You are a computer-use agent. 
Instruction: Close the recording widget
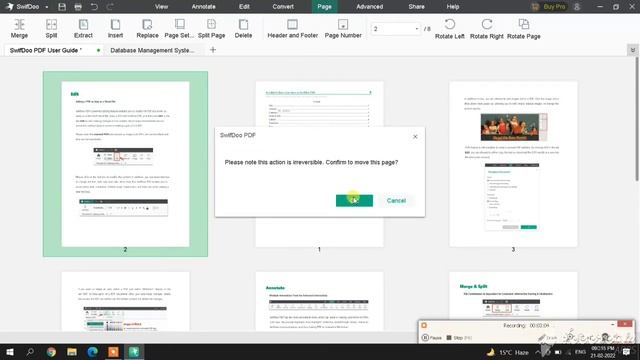point(624,324)
